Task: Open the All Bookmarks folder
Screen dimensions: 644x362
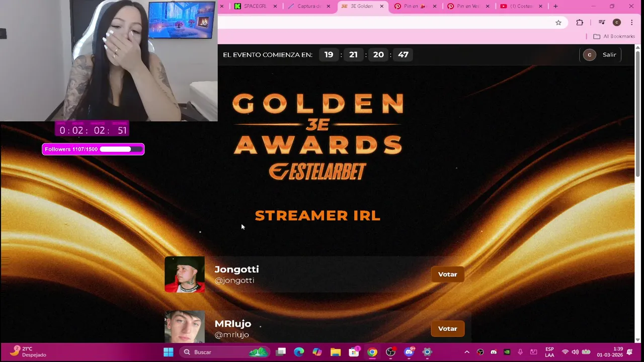Action: (614, 36)
